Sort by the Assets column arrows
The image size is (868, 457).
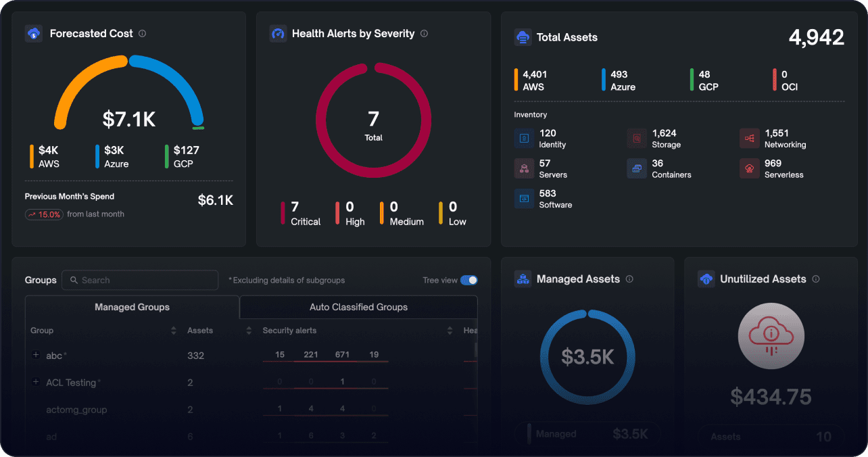(249, 331)
